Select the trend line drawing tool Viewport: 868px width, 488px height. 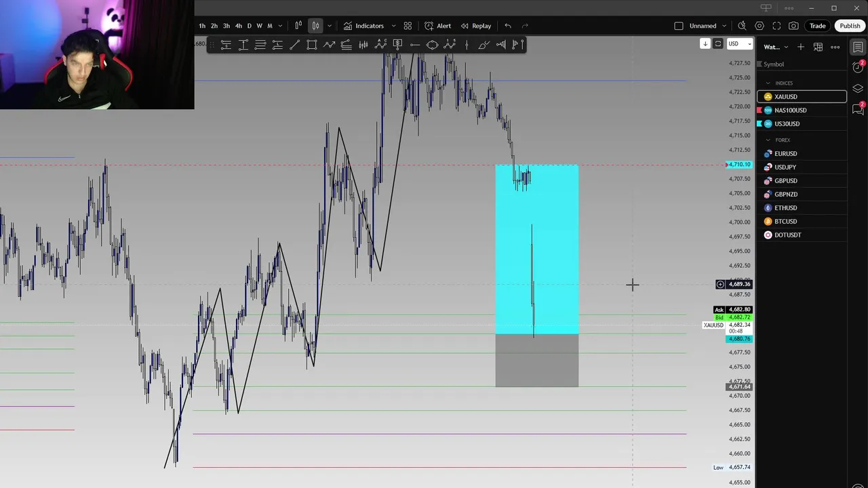(294, 45)
